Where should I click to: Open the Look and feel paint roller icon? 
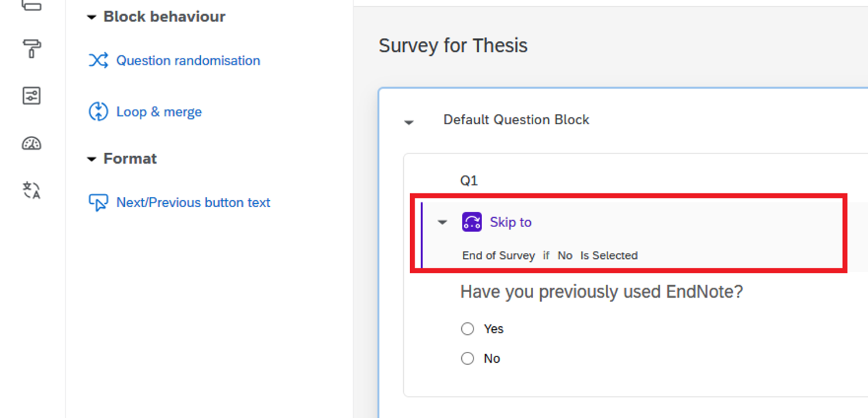click(31, 49)
